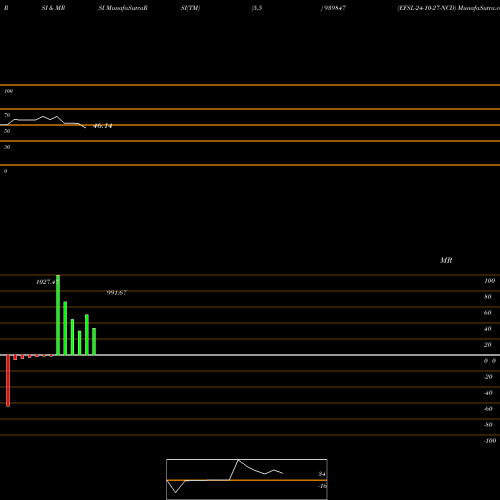Click the MR axis label -20
The image size is (500, 500).
tap(488, 377)
